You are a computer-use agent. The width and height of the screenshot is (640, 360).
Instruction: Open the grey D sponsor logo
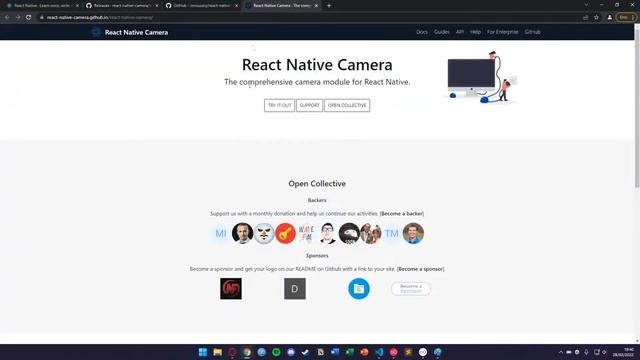click(295, 289)
